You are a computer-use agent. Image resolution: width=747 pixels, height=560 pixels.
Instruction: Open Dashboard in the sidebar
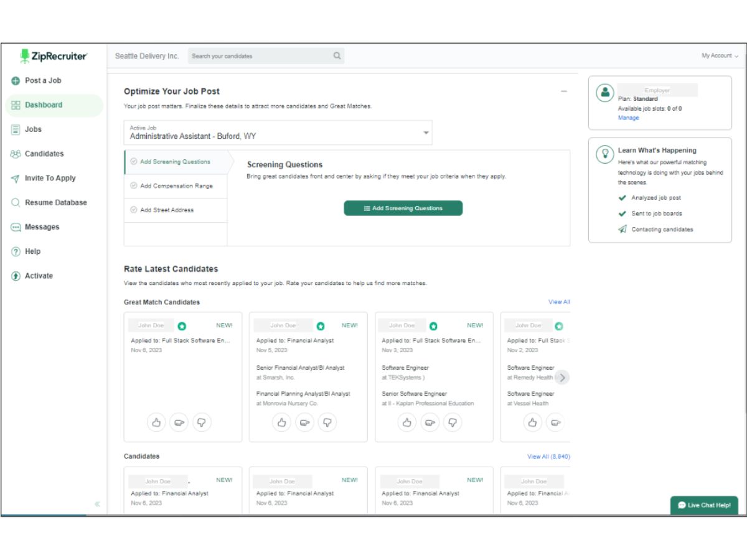tap(54, 105)
